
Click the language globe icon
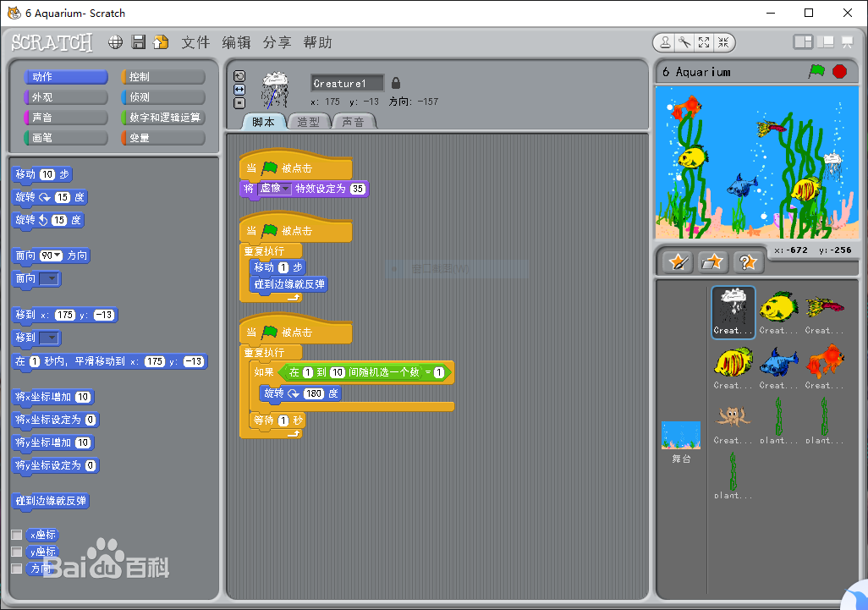(x=115, y=42)
